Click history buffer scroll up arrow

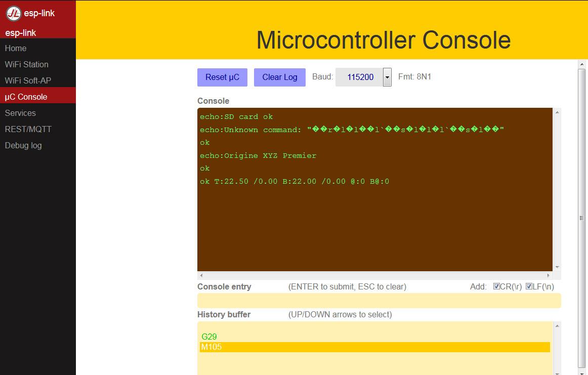pyautogui.click(x=557, y=326)
